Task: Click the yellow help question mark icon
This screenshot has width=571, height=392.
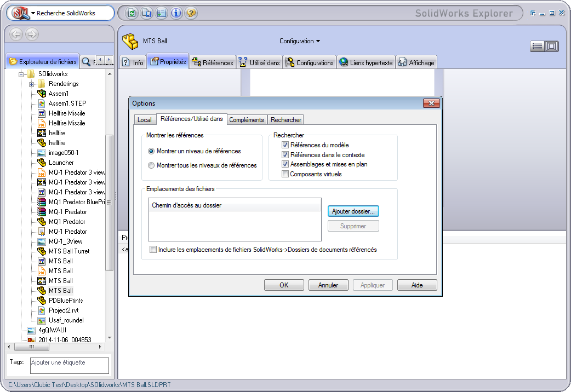Action: (x=191, y=13)
